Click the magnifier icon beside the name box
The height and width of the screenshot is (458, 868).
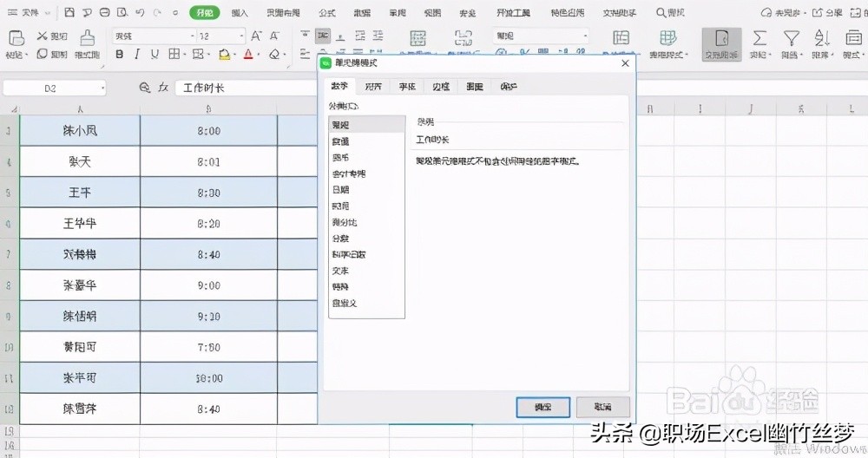click(x=144, y=88)
